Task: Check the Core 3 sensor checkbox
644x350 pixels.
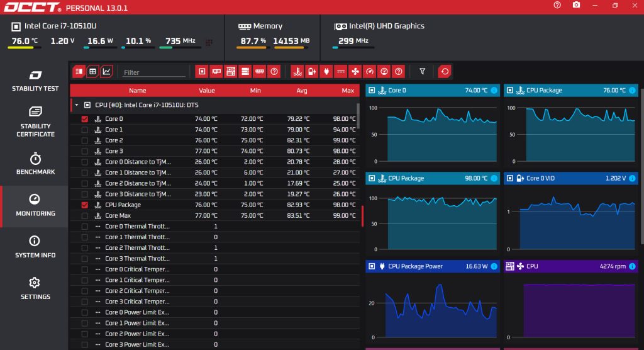Action: 85,151
